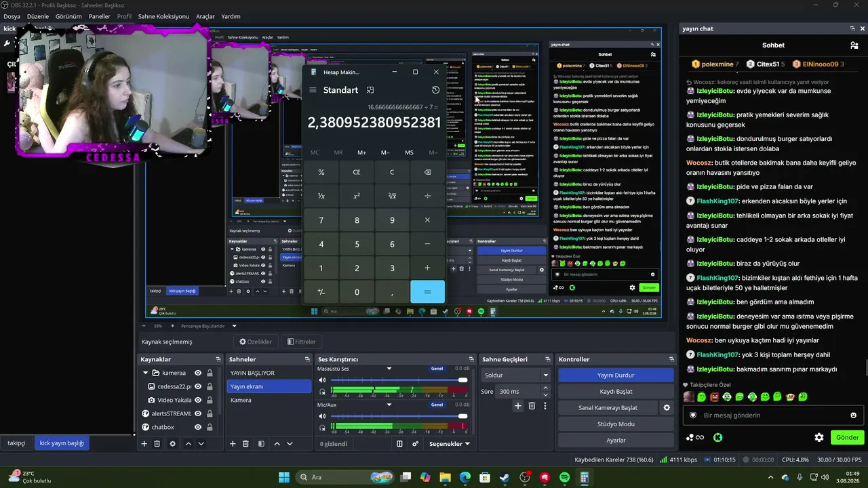Switch audio mixer layout icon

[x=399, y=444]
